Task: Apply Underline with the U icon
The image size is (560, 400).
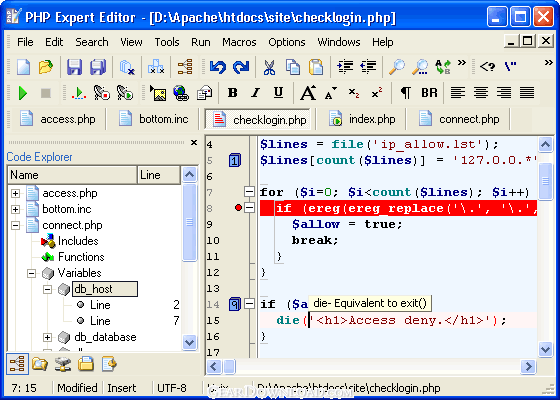Action: [279, 93]
